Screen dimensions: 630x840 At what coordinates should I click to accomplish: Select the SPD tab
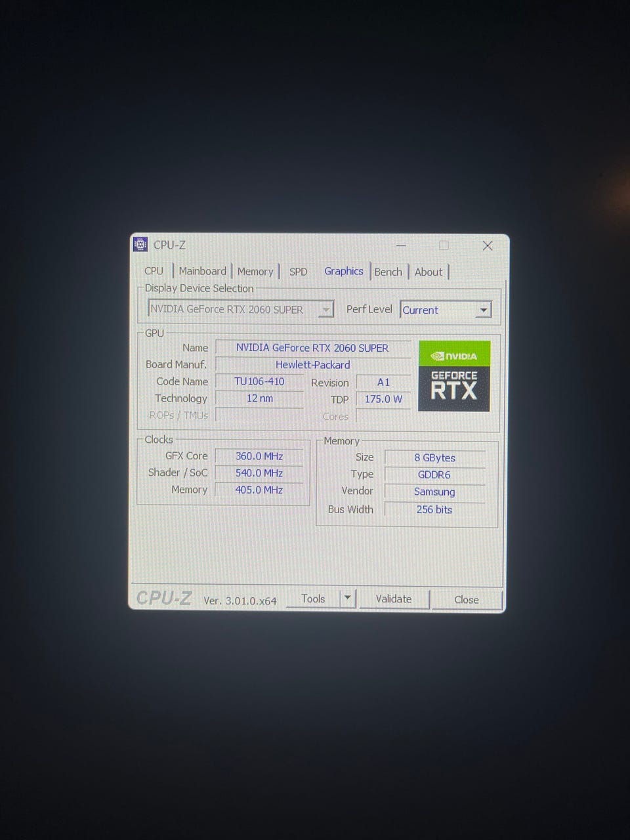pyautogui.click(x=299, y=272)
